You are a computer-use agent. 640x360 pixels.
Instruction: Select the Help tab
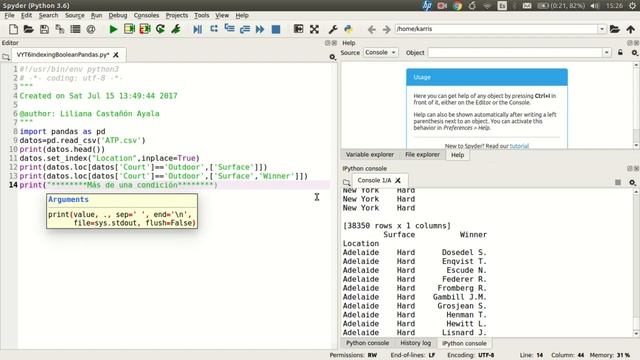point(458,155)
